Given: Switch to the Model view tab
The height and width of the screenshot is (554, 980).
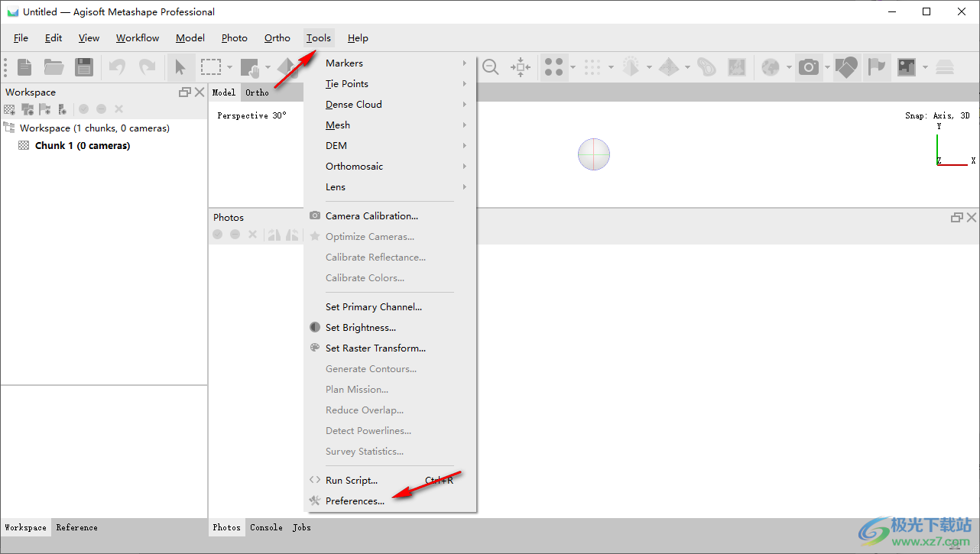Looking at the screenshot, I should tap(224, 92).
